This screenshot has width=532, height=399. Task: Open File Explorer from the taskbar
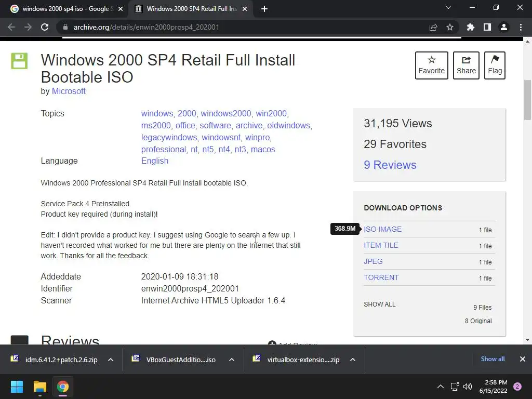click(39, 387)
